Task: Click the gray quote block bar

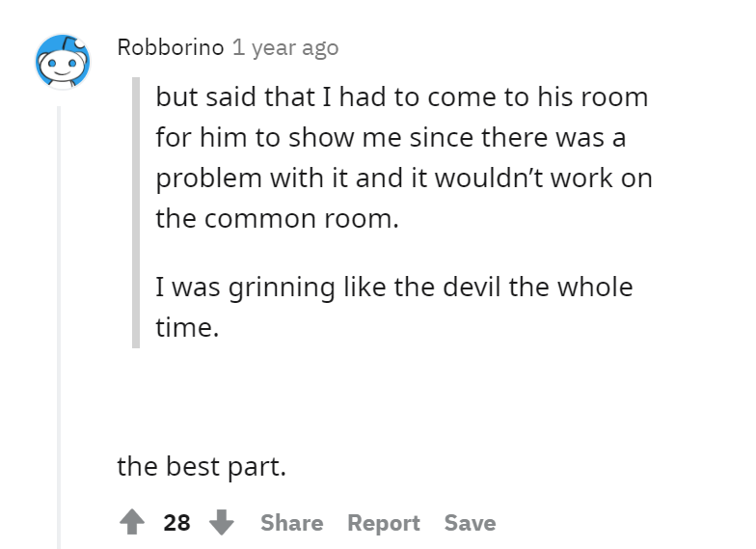Action: (136, 212)
